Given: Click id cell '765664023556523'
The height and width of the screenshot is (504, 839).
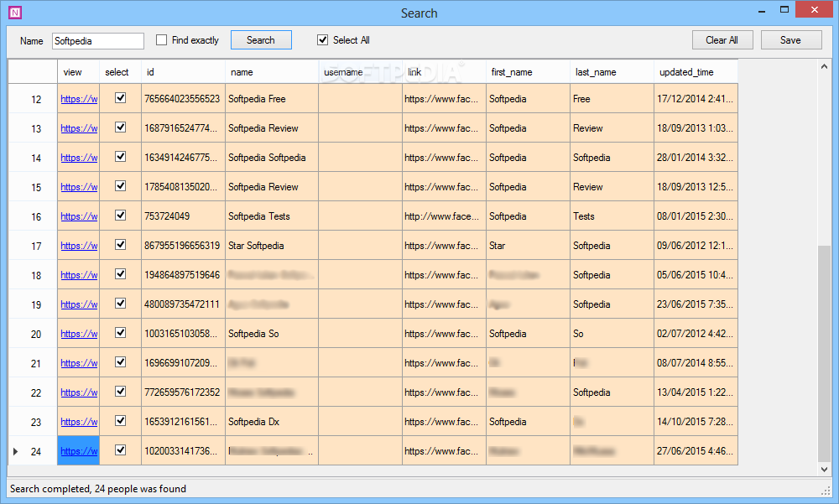Looking at the screenshot, I should pos(183,99).
